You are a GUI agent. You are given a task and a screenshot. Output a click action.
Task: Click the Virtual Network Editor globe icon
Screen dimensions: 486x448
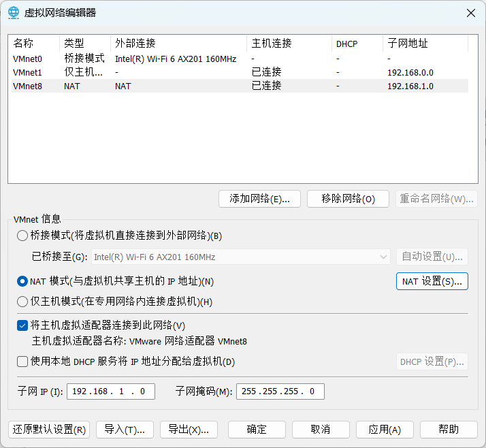point(14,13)
